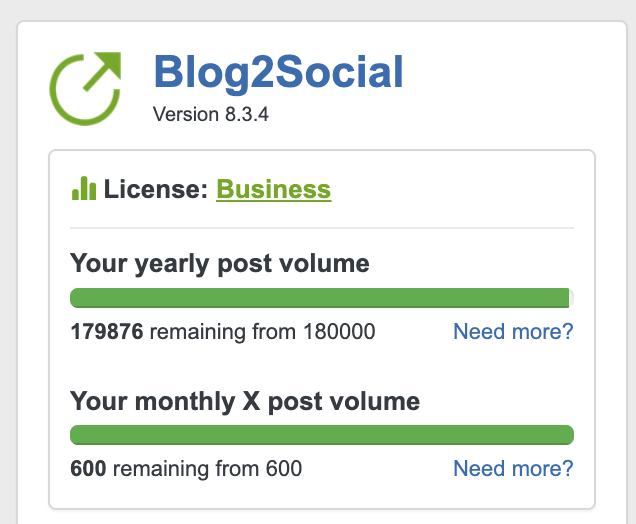Click Need more? for yearly post volume
636x524 pixels.
[x=513, y=331]
